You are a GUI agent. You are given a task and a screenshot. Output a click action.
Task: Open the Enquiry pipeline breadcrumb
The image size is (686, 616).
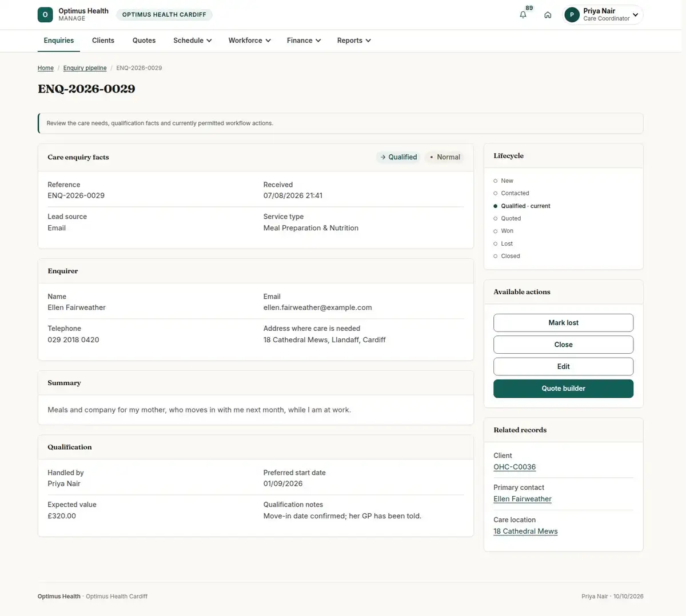(x=85, y=68)
